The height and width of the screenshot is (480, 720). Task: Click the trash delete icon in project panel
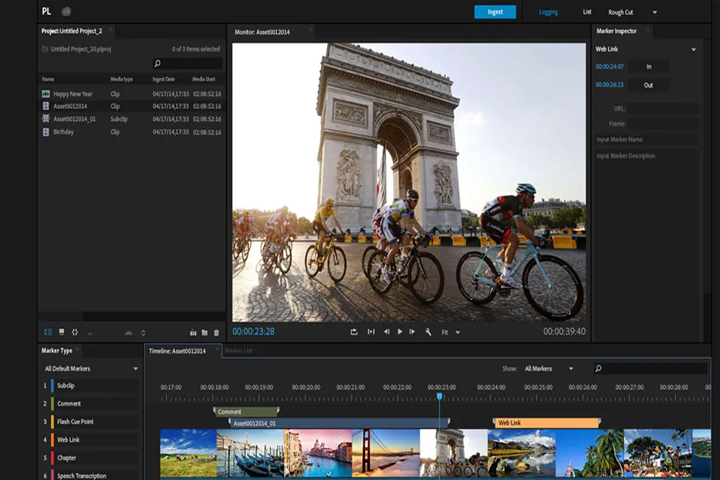click(x=216, y=333)
